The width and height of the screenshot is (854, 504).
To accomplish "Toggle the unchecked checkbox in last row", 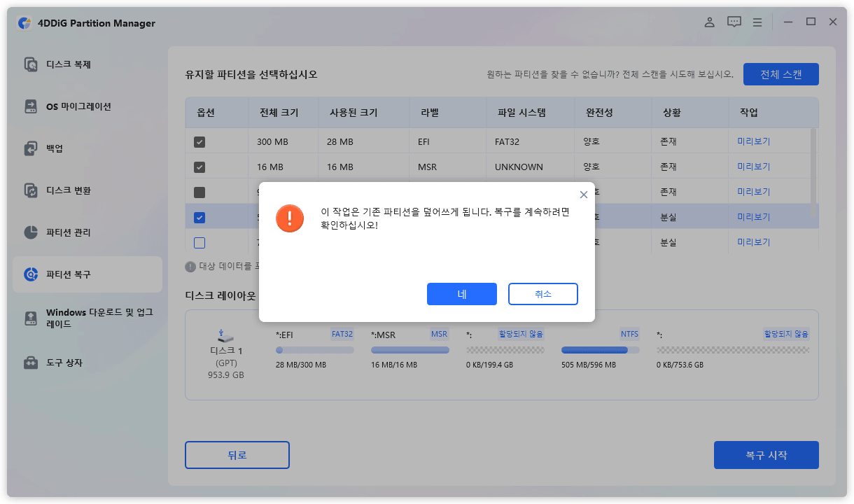I will 199,243.
